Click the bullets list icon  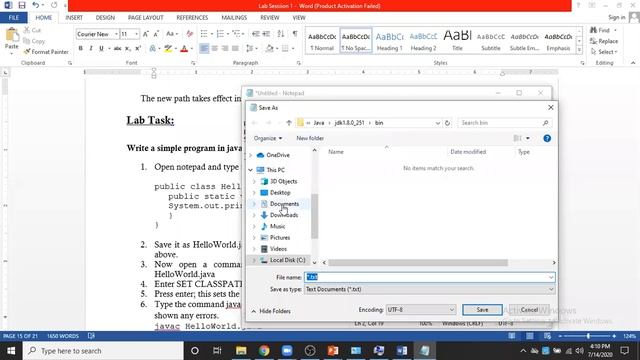tap(204, 33)
